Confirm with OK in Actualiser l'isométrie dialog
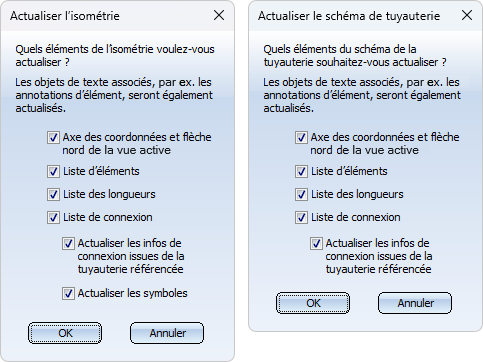Image resolution: width=483 pixels, height=362 pixels. pos(65,333)
